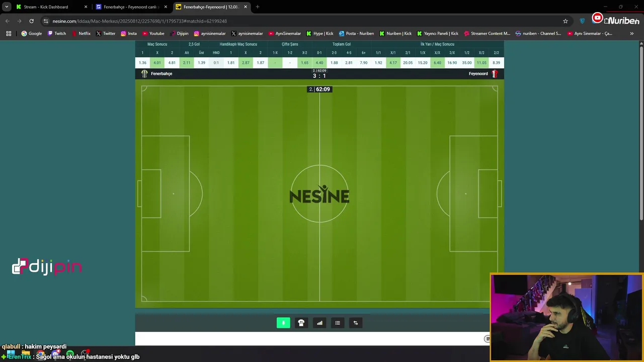Click the Fenerbahçe team crest
Screen dimensions: 644x362
point(144,74)
